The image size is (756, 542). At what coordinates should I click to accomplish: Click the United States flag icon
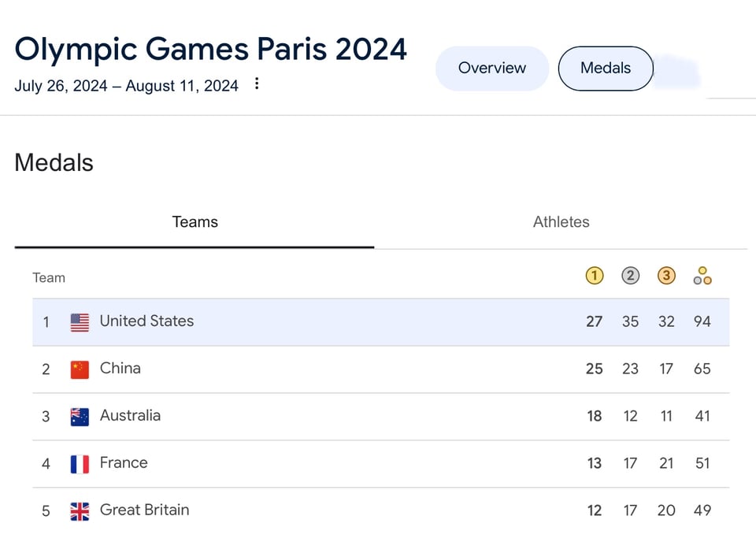[80, 322]
